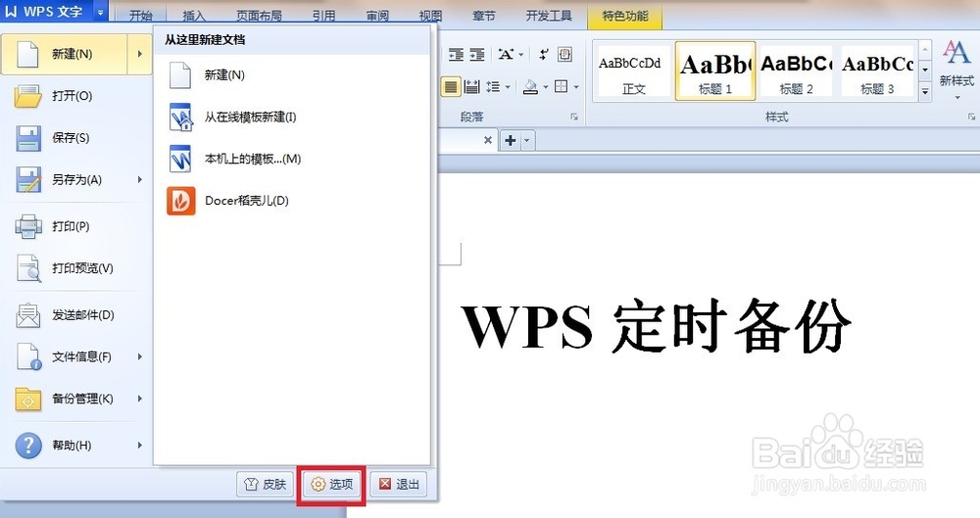Close the current document tab
This screenshot has width=980, height=518.
click(487, 141)
